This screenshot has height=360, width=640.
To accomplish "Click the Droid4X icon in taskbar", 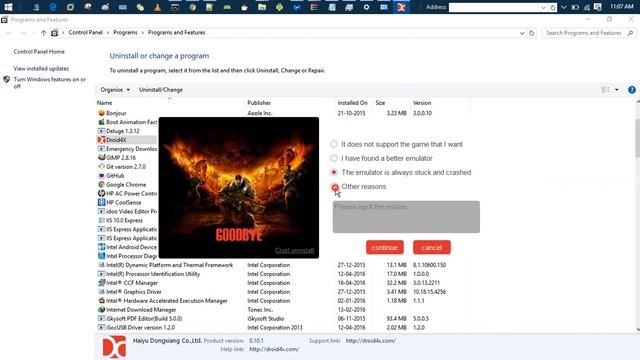I will pos(401,7).
